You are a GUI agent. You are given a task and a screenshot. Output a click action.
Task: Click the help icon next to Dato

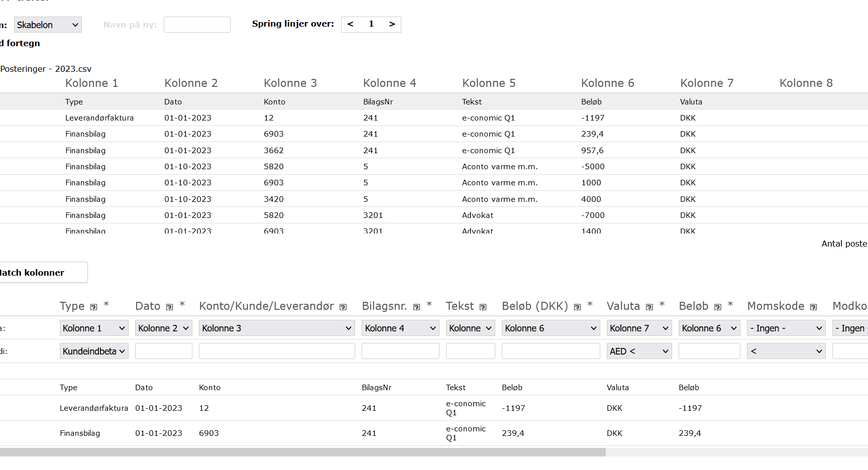coord(169,307)
